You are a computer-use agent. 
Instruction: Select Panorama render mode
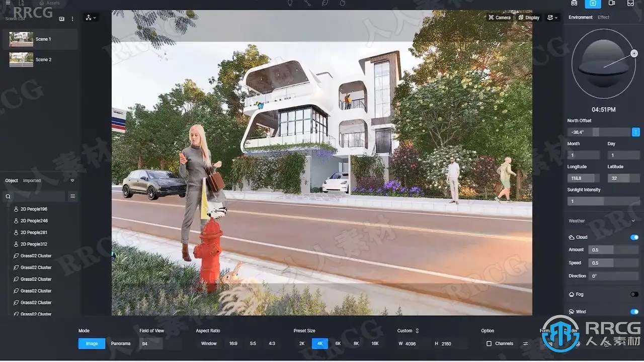[x=121, y=344]
